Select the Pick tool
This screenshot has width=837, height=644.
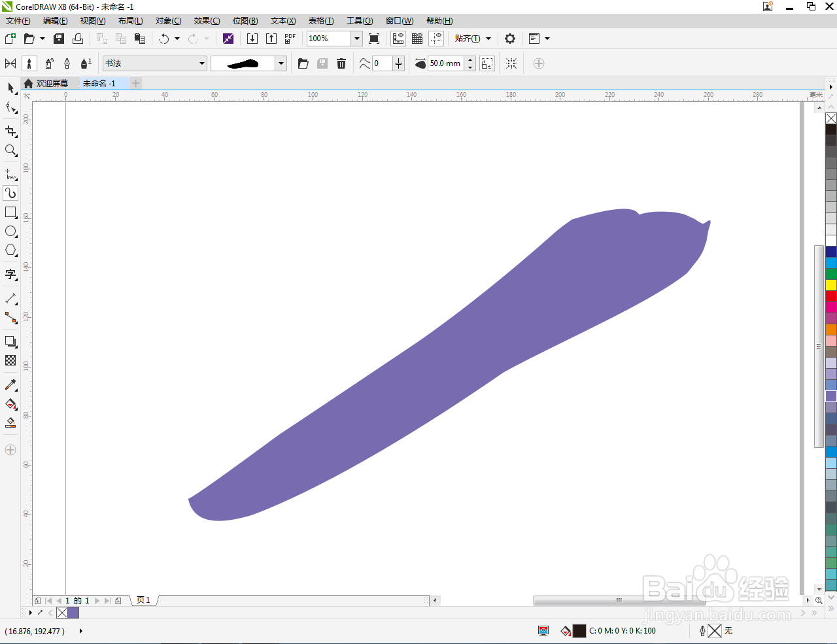pyautogui.click(x=10, y=88)
